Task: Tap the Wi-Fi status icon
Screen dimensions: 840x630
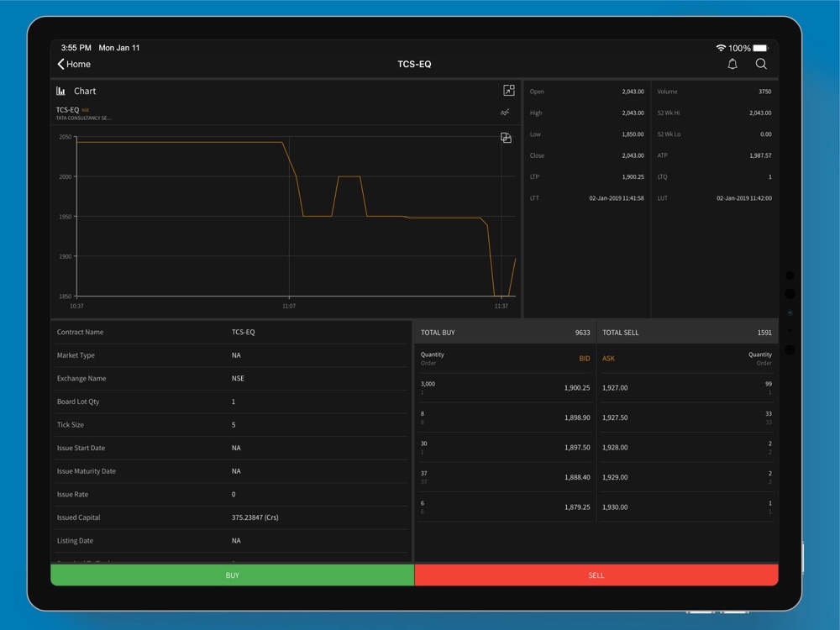Action: pos(721,48)
